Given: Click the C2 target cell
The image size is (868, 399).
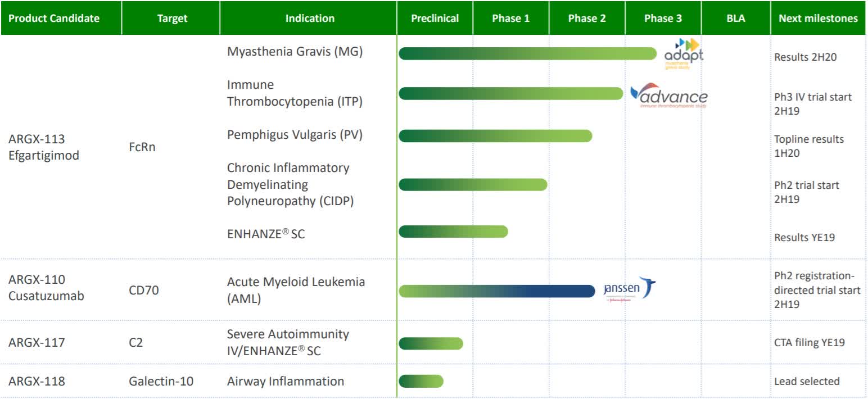Looking at the screenshot, I should coord(135,342).
